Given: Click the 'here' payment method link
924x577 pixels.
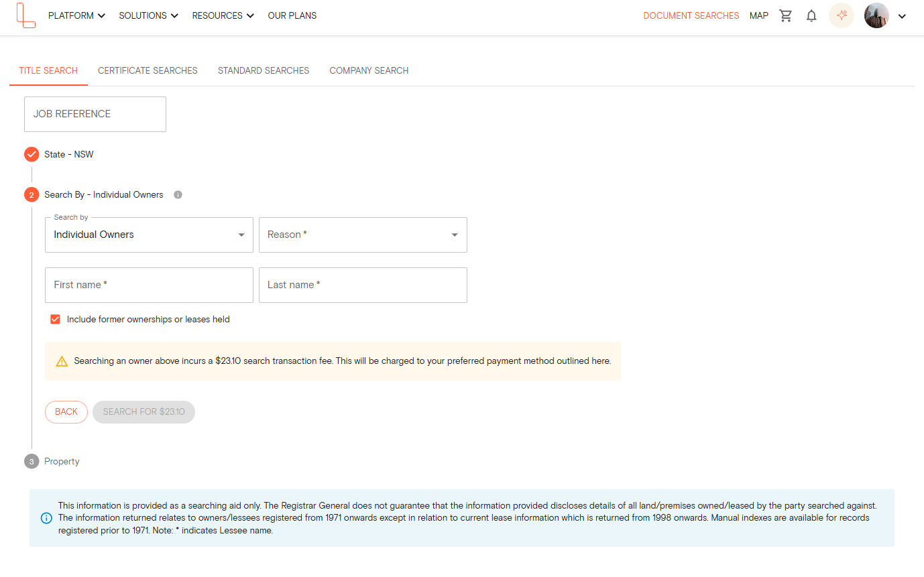Looking at the screenshot, I should (600, 361).
